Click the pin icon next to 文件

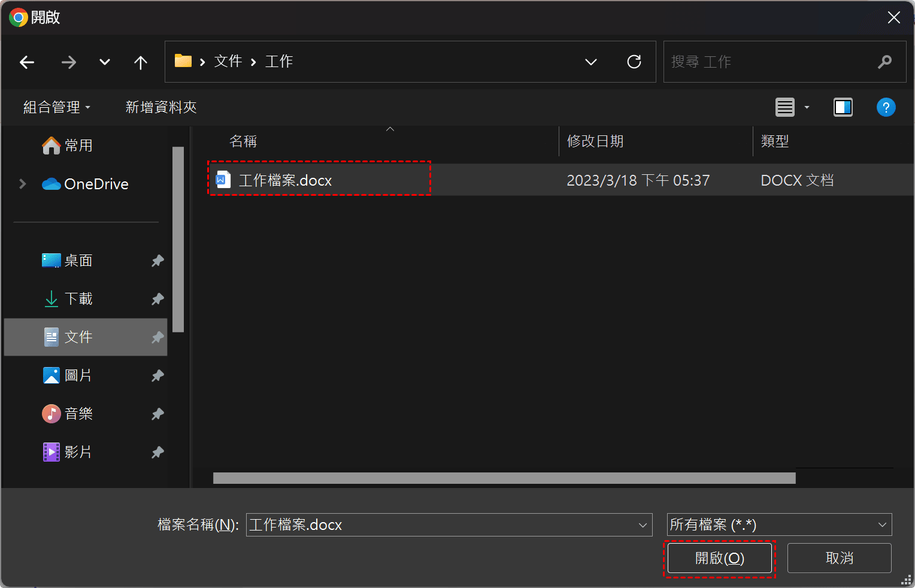(x=157, y=337)
